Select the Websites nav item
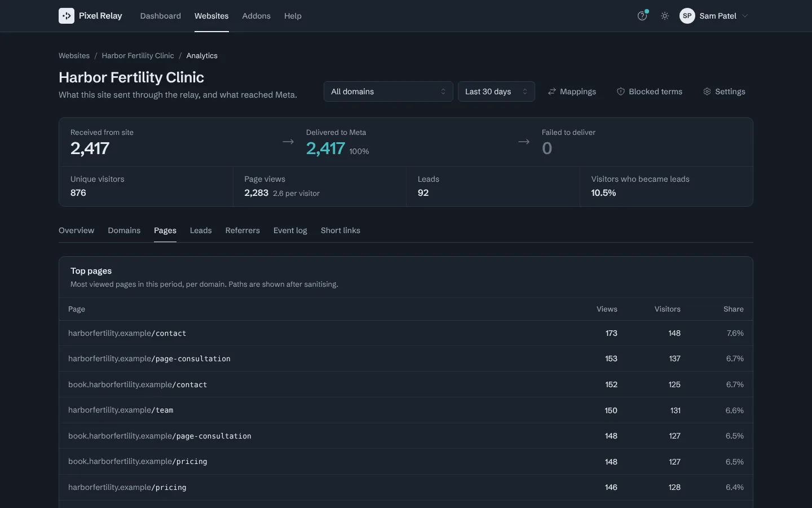Image resolution: width=812 pixels, height=508 pixels. pyautogui.click(x=211, y=16)
